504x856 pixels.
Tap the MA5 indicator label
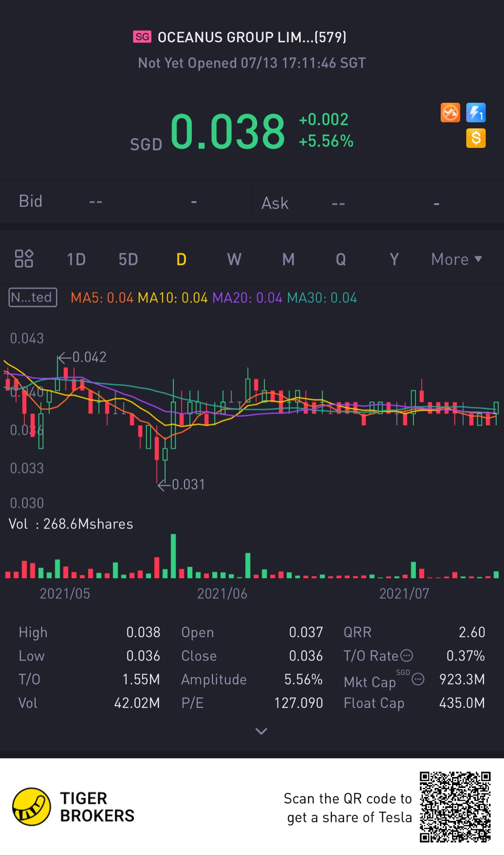pyautogui.click(x=102, y=298)
